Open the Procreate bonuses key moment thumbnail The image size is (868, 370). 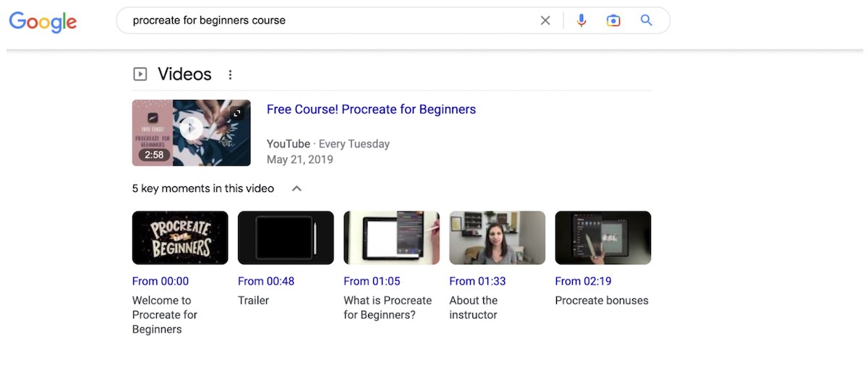point(603,237)
